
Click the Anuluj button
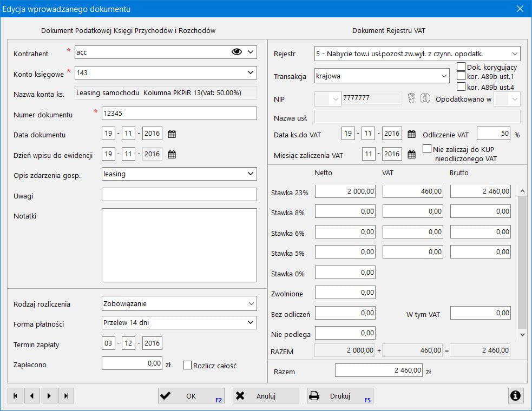pyautogui.click(x=266, y=396)
